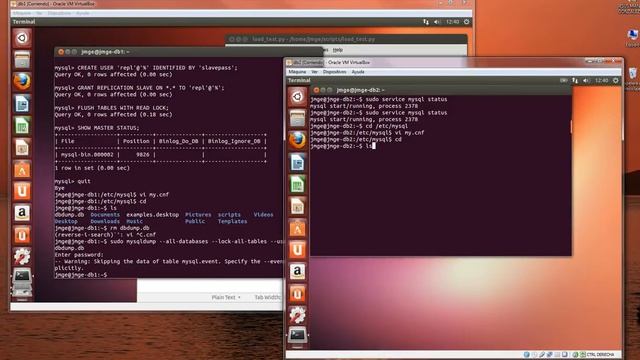
Task: Select jmge@jmge-db2 terminal title bar
Action: (x=441, y=90)
